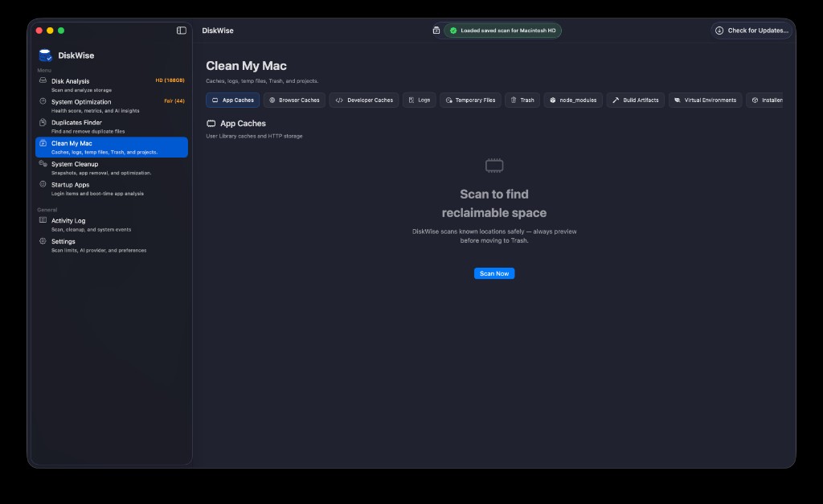Screen dimensions: 823x504
Task: Open the Activity Log in the sidebar
Action: [111, 225]
